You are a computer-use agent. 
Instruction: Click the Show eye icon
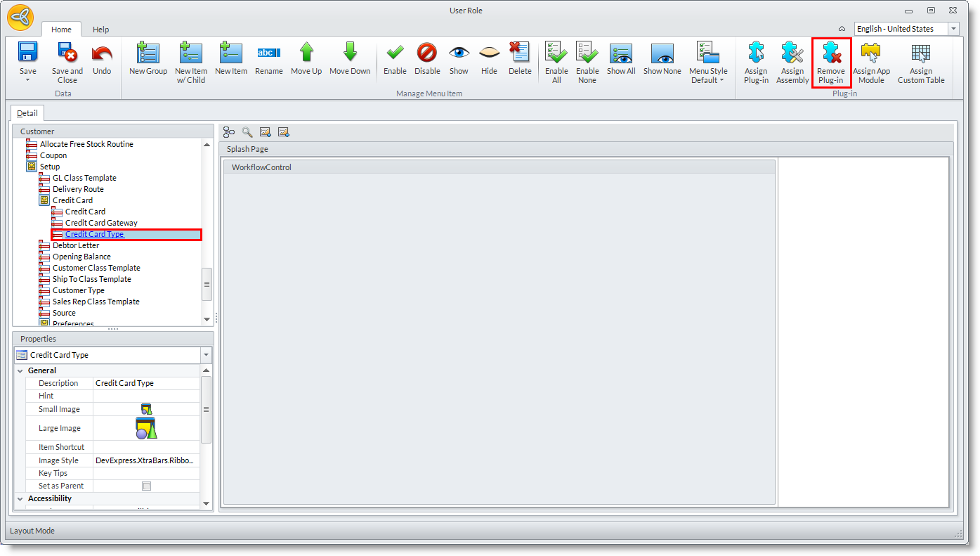coord(459,53)
